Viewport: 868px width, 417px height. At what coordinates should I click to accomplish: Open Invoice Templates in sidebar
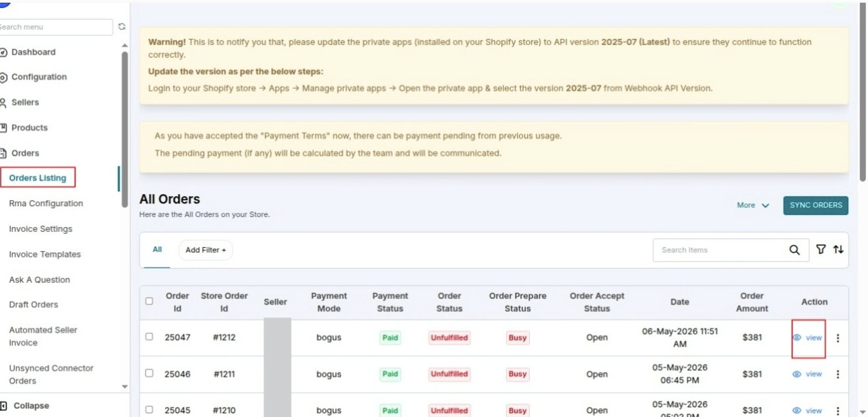click(44, 255)
